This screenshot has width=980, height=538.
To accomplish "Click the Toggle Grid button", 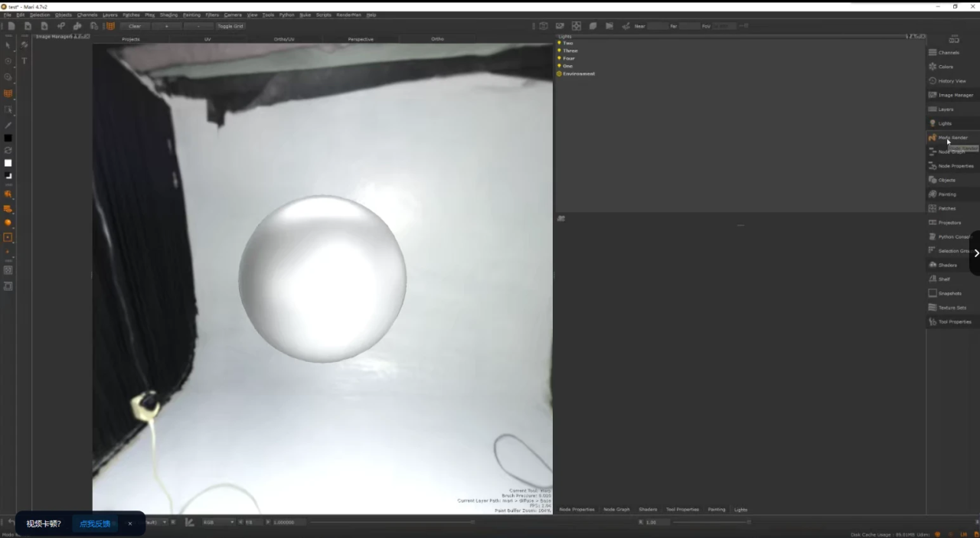I will click(230, 26).
